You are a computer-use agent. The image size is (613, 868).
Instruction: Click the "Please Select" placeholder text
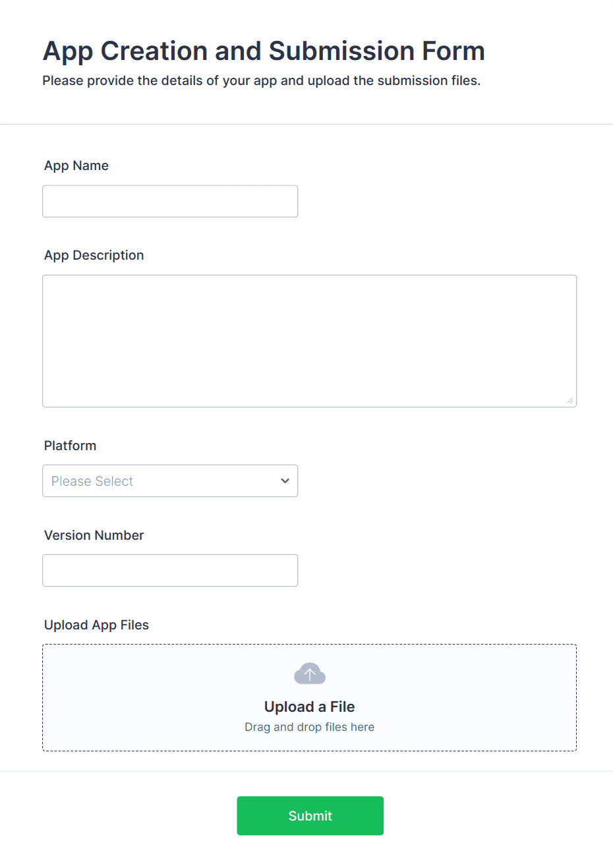pyautogui.click(x=92, y=482)
